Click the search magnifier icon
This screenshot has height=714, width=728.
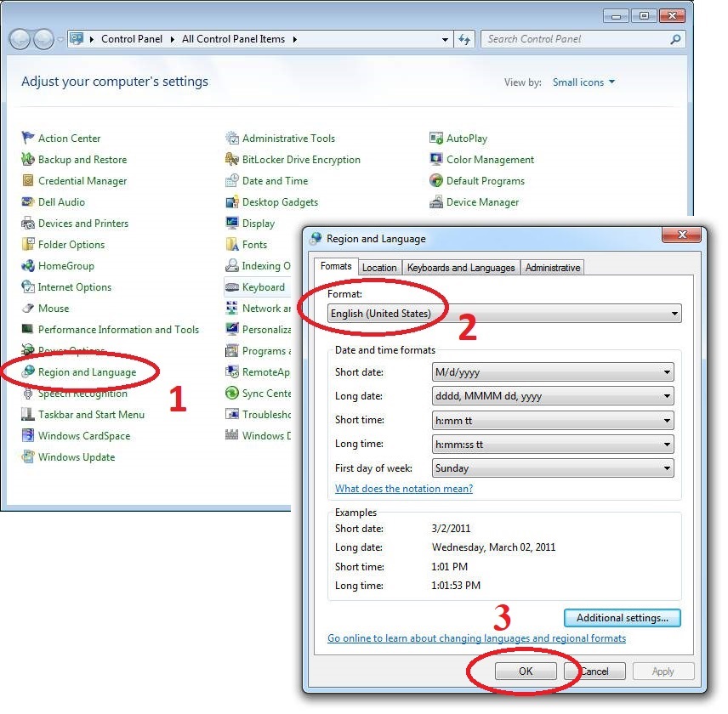pyautogui.click(x=675, y=39)
